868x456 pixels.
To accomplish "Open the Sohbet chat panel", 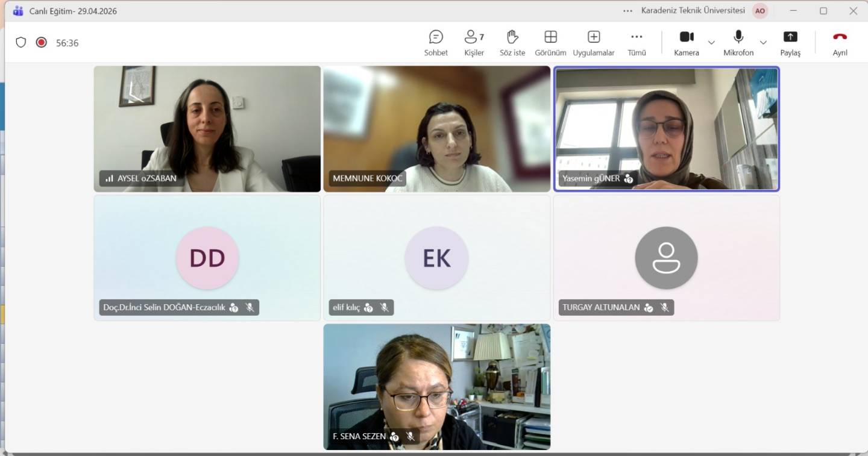I will pyautogui.click(x=436, y=43).
